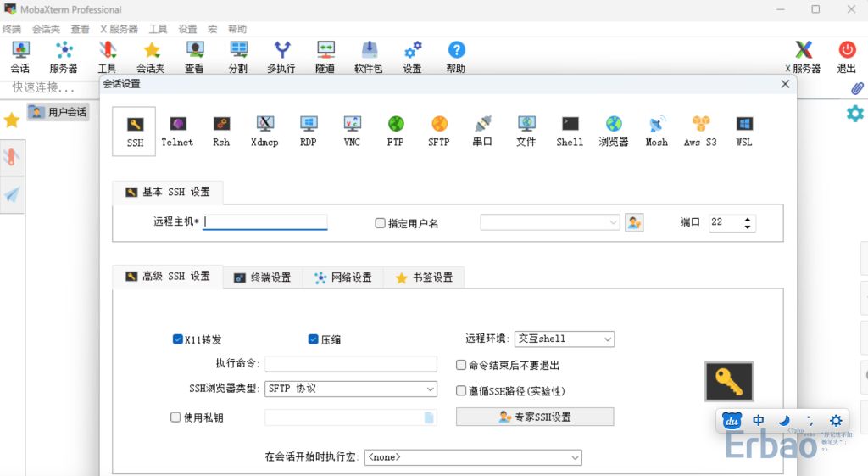Open the 工具 toolbar icon

(108, 57)
